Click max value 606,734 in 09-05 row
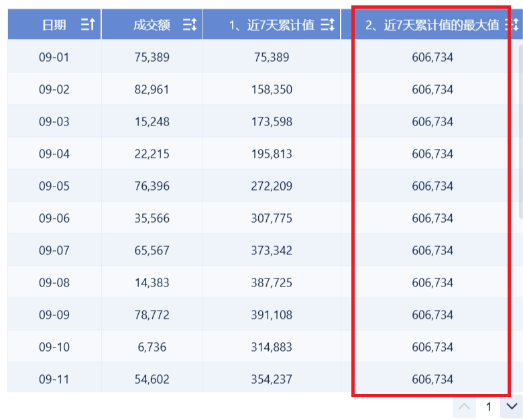This screenshot has height=420, width=523. (432, 186)
